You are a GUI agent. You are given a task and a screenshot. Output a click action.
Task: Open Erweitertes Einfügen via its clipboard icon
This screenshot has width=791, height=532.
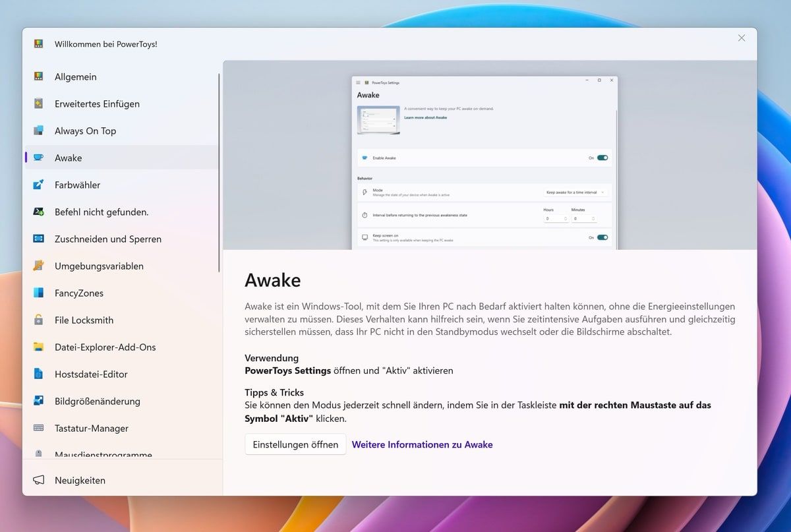pos(39,103)
